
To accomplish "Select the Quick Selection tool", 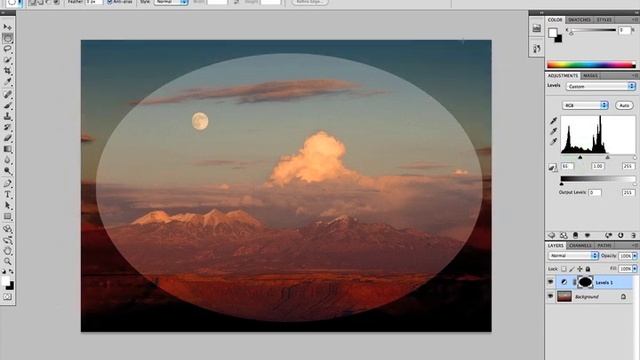I will (x=7, y=60).
